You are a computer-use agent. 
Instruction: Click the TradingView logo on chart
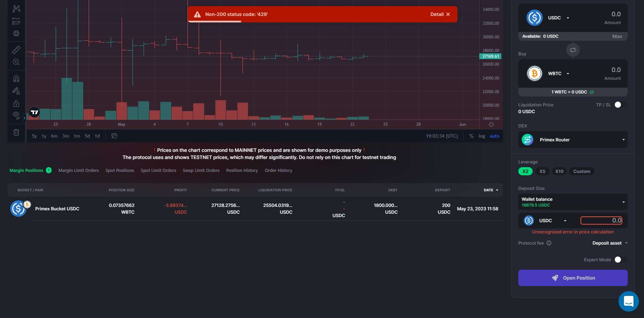click(x=34, y=112)
